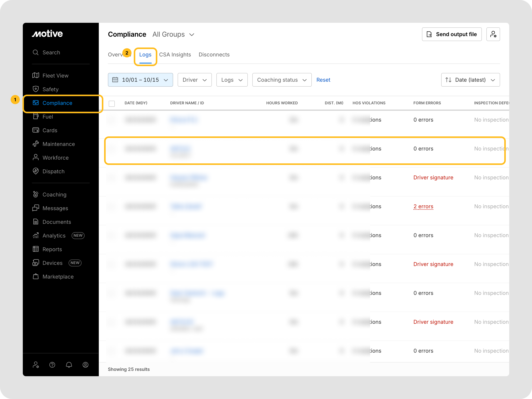The image size is (532, 399).
Task: Open the 10/01 – 10/15 date range picker
Action: (x=140, y=80)
